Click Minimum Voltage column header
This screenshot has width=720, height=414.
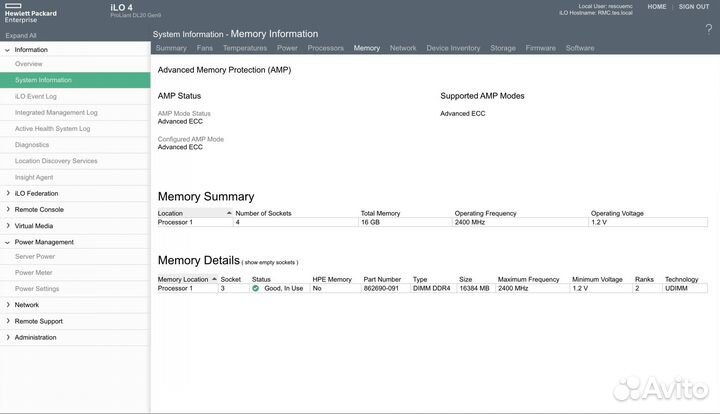pos(597,279)
